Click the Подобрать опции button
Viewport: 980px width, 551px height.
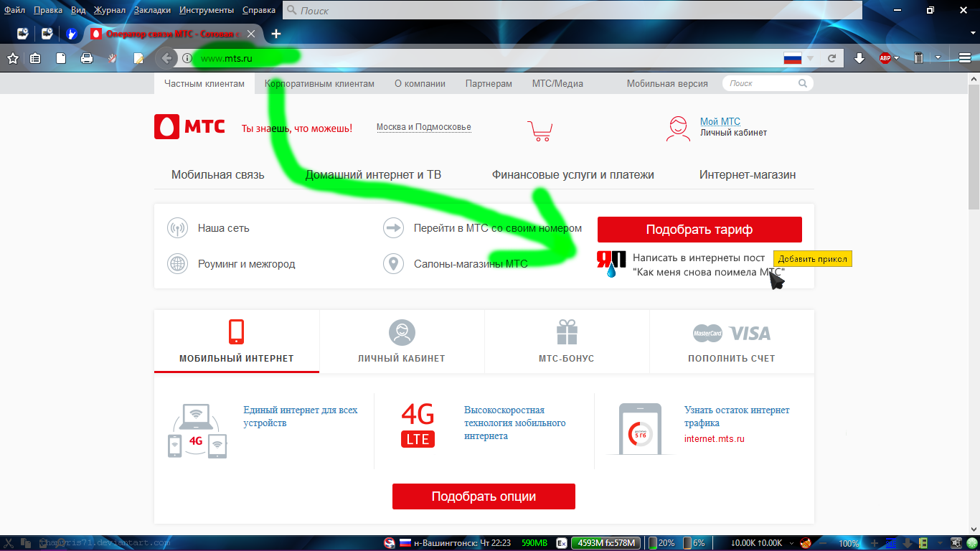[484, 496]
